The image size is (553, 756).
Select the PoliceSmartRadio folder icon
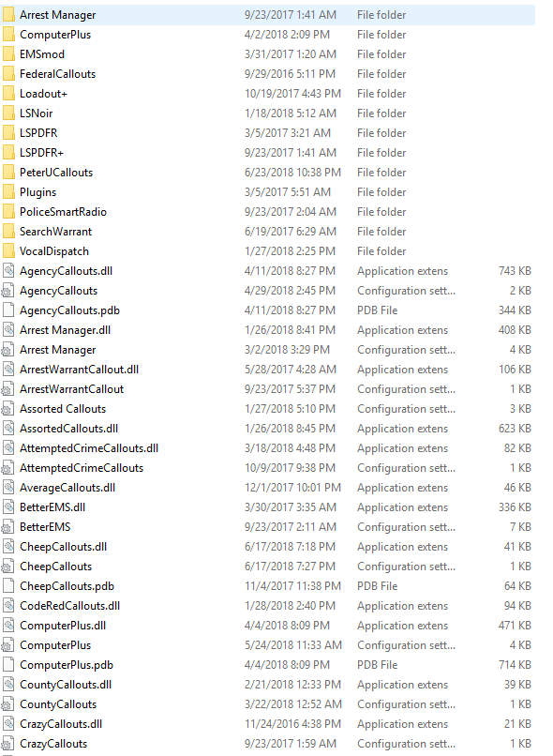pyautogui.click(x=8, y=212)
